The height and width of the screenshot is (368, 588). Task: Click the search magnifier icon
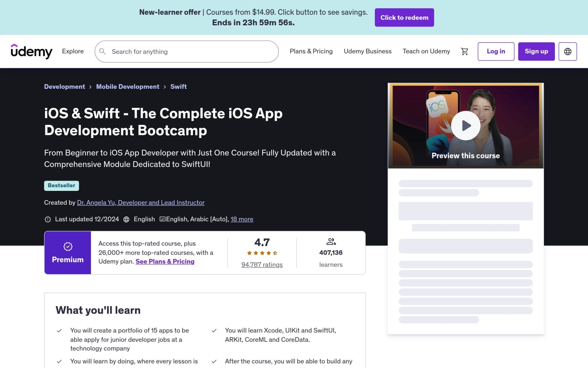(102, 51)
